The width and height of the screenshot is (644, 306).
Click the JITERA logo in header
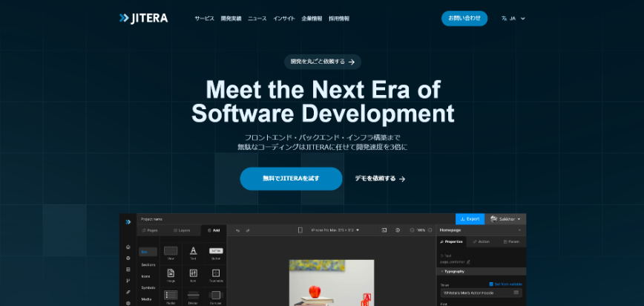click(x=143, y=18)
